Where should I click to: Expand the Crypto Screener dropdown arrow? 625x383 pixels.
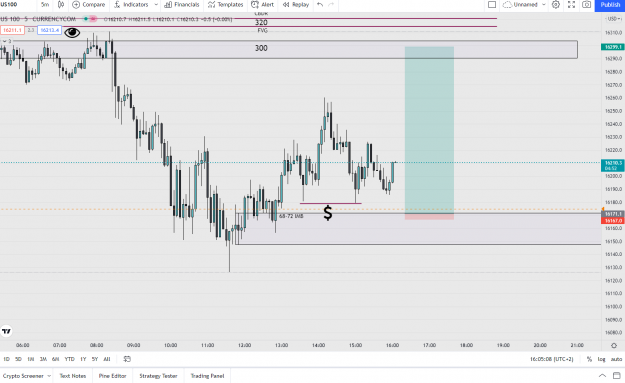(49, 376)
